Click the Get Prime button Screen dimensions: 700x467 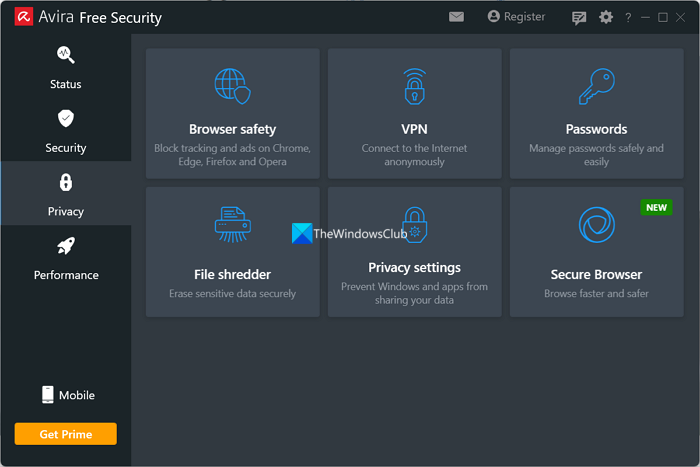coord(66,433)
